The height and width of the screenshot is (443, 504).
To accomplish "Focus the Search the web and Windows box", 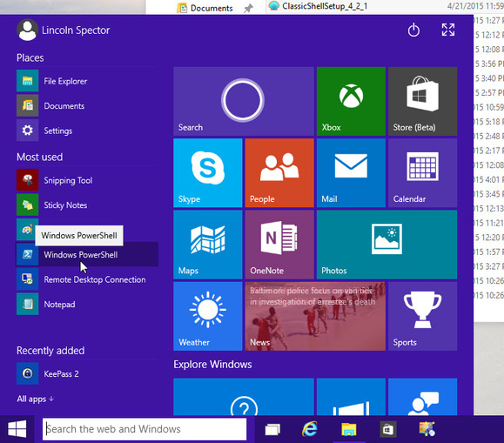I will [x=144, y=429].
